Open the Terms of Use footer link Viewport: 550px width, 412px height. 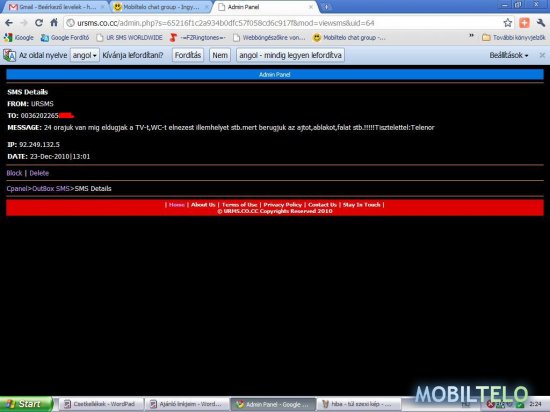239,205
